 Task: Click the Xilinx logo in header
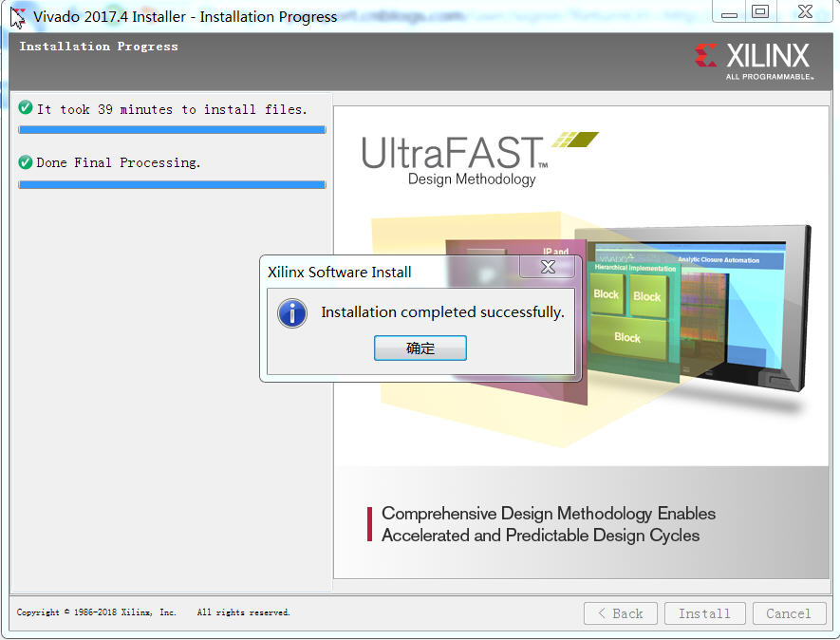755,61
